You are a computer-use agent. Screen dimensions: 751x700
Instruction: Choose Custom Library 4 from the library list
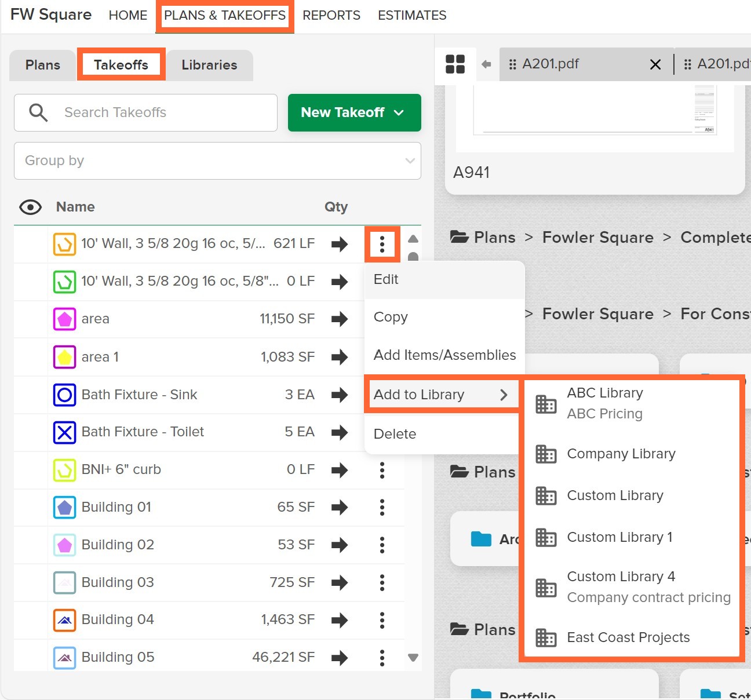621,577
